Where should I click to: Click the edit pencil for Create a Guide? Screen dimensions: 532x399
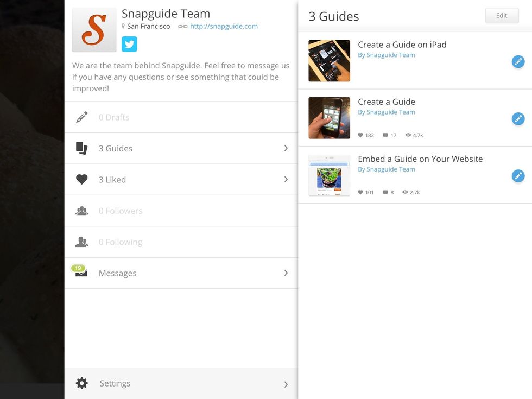coord(518,118)
